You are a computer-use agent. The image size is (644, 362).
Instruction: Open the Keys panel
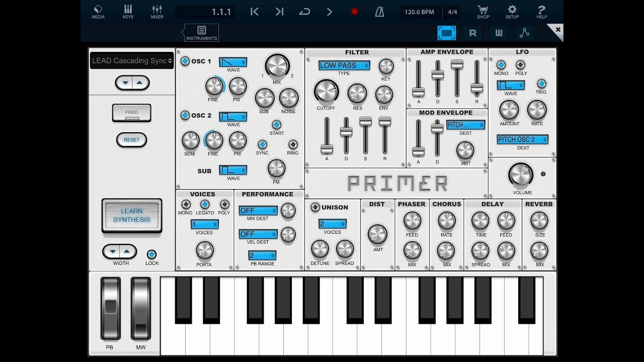click(x=128, y=12)
